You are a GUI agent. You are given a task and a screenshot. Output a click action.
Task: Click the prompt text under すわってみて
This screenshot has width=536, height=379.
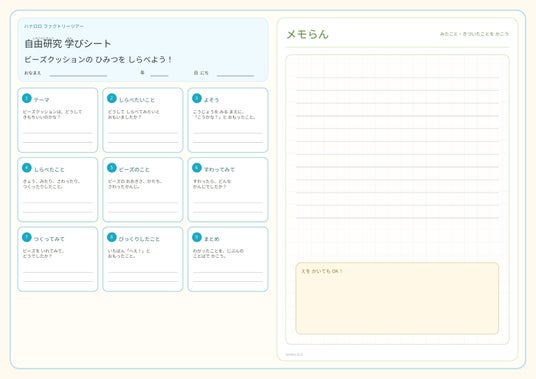212,184
